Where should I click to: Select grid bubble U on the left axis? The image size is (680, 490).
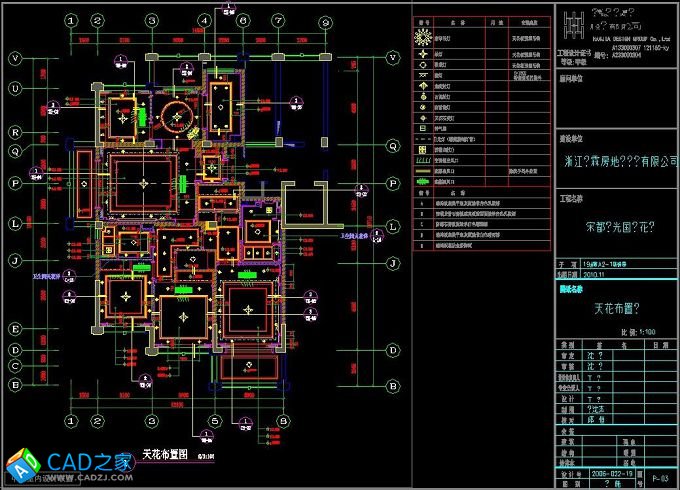pos(16,89)
